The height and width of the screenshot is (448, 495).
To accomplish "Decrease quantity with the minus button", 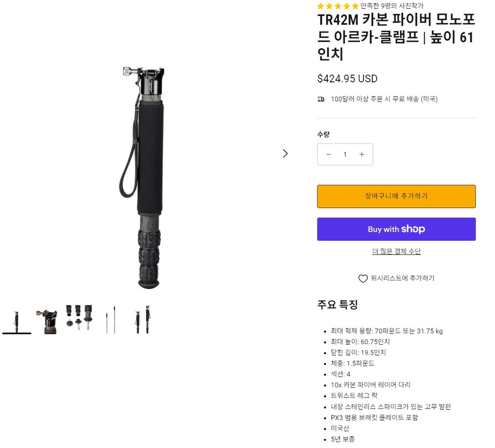I will (328, 154).
